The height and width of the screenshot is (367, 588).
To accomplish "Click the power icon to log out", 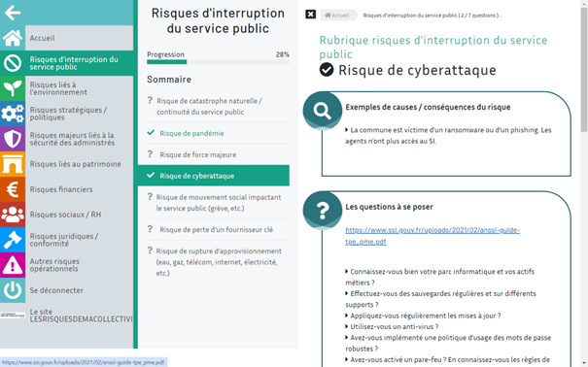I will pyautogui.click(x=13, y=290).
